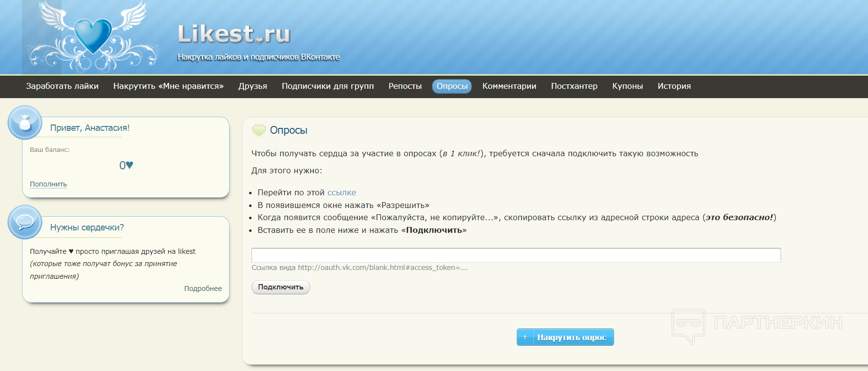Viewport: 868px width, 371px height.
Task: Click the instruction 'В появившемся окне нажать «Разрешить»'
Action: (x=343, y=206)
